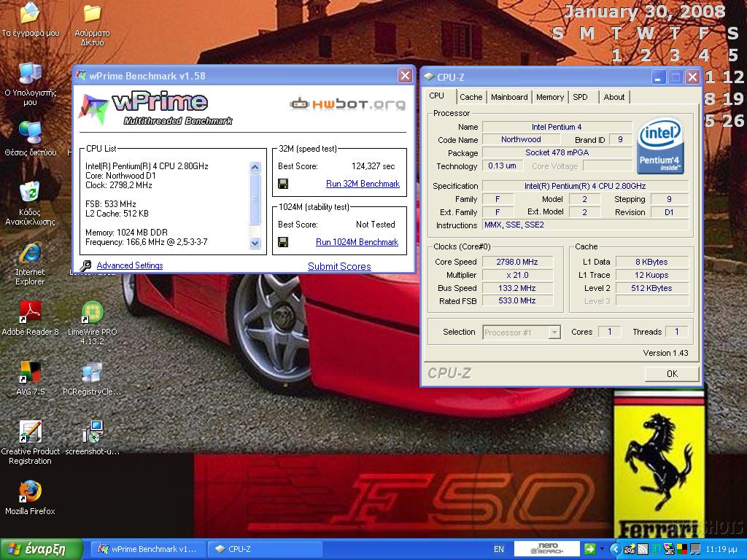The image size is (747, 560).
Task: Click Run 1024M Benchmark link
Action: tap(357, 242)
